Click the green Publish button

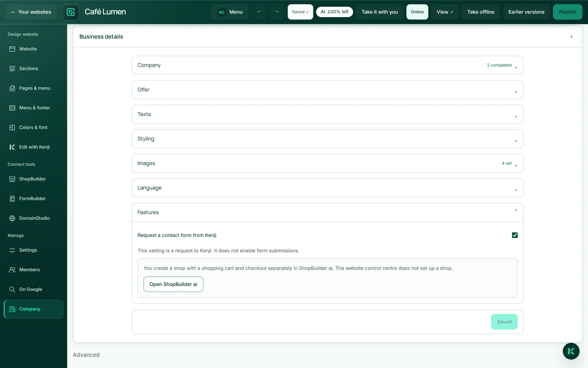(567, 12)
